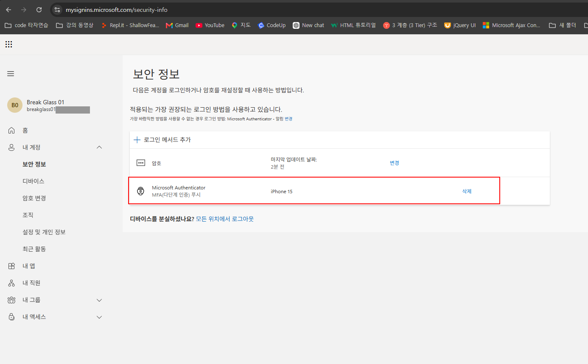The height and width of the screenshot is (364, 588).
Task: Open the 지도 maps bookmark
Action: click(x=241, y=25)
